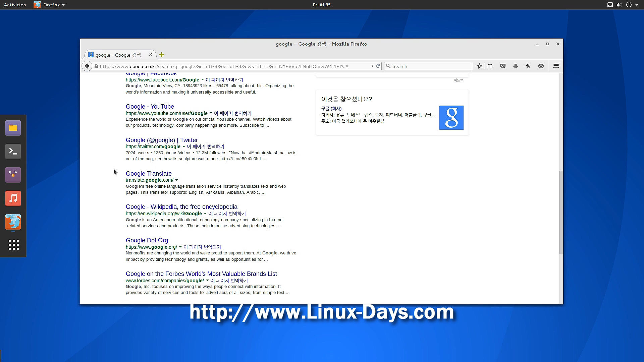Click the vertical page scrollbar thumb
Screen dimensions: 644x362
pos(561,213)
